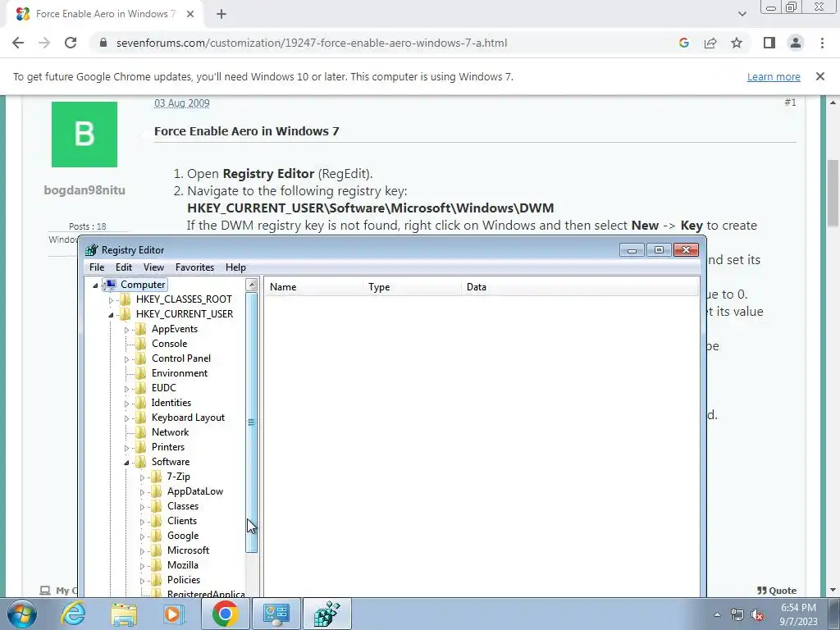Collapse the Software key
This screenshot has width=840, height=630.
click(126, 463)
